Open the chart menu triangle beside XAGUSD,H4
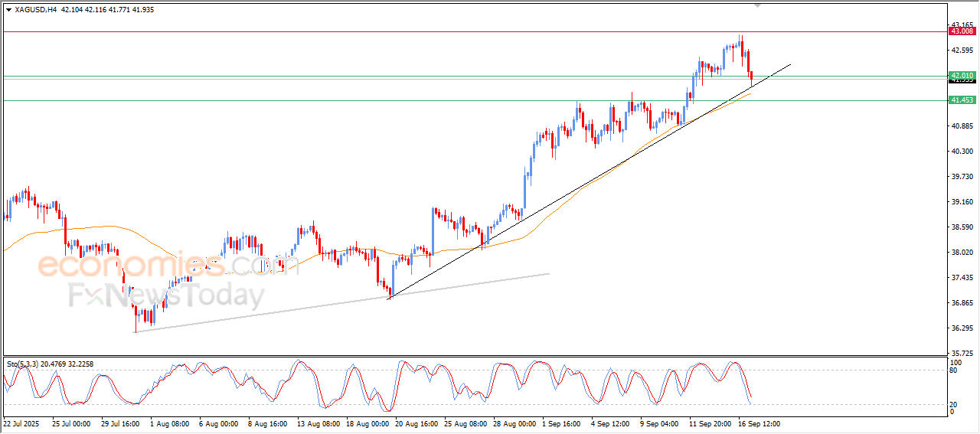This screenshot has width=980, height=434. [8, 10]
